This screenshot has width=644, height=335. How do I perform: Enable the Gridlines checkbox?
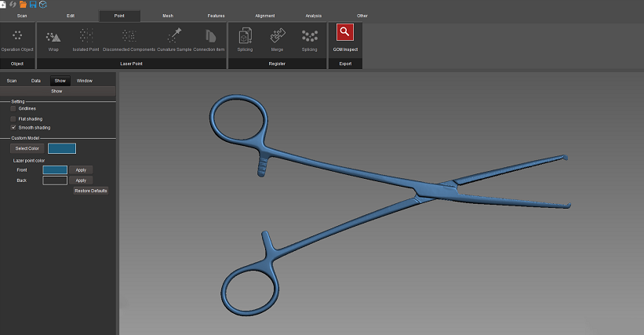click(13, 108)
